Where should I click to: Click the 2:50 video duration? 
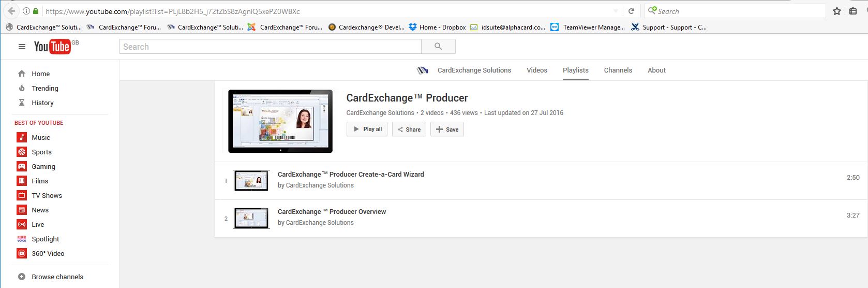point(853,177)
